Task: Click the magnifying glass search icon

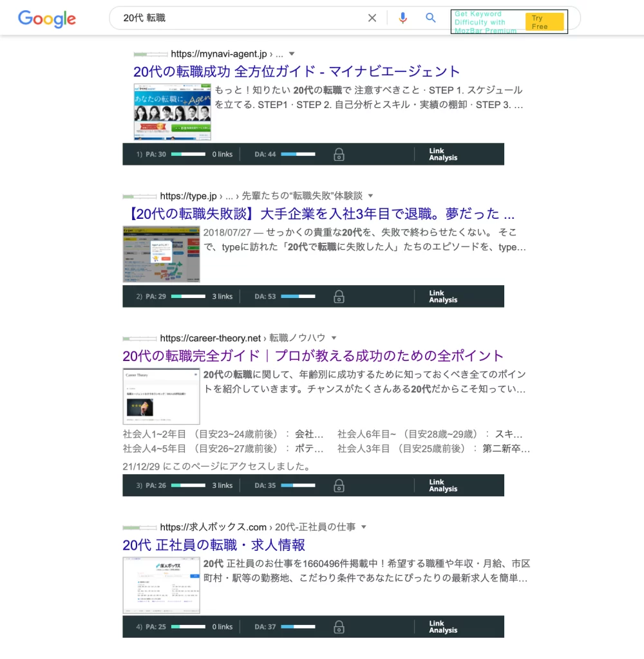Action: click(431, 18)
